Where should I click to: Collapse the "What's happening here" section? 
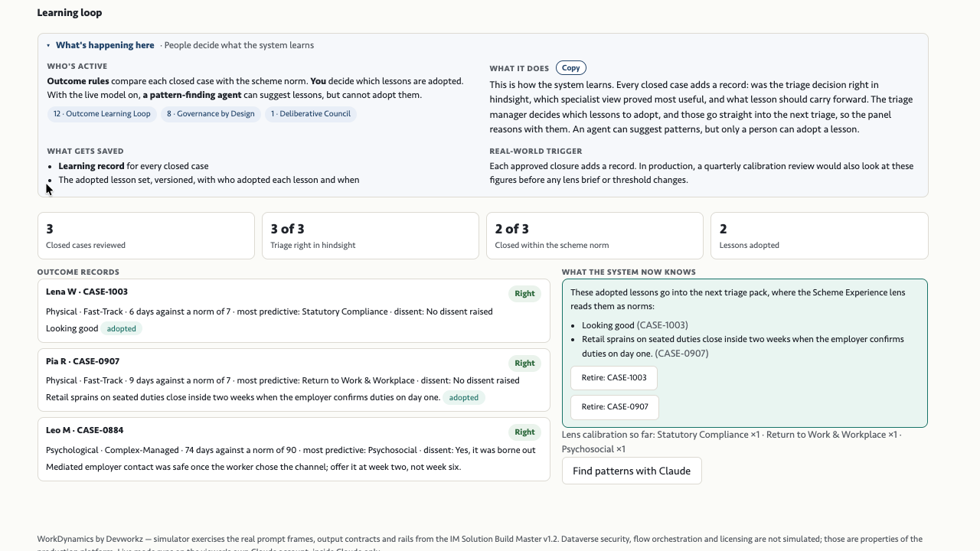point(100,45)
